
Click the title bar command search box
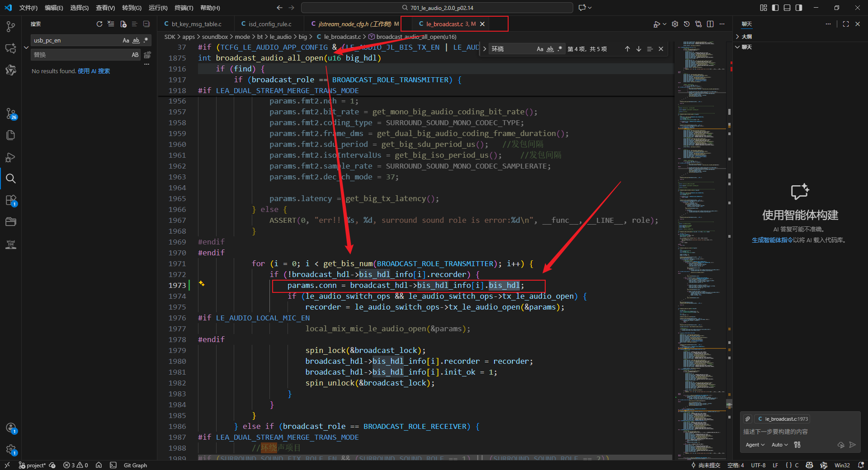[x=437, y=8]
